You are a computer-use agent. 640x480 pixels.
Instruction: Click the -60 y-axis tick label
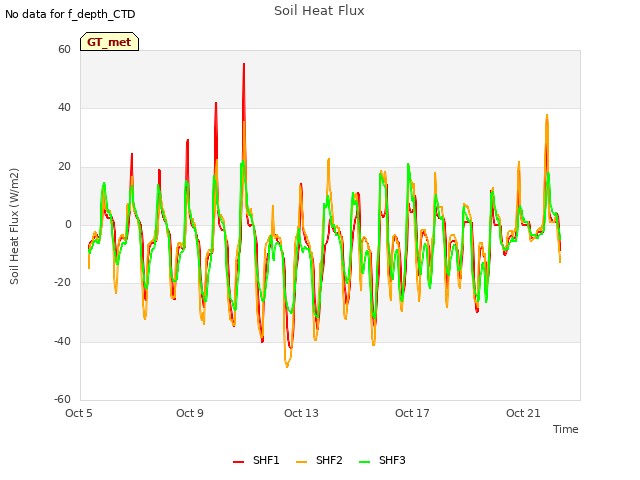(x=62, y=399)
